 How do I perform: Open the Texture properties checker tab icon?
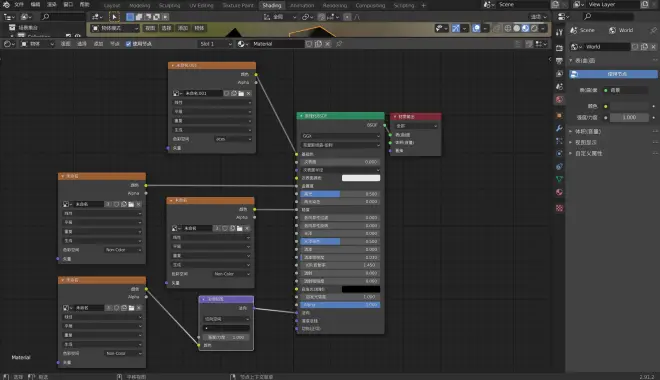pos(559,208)
